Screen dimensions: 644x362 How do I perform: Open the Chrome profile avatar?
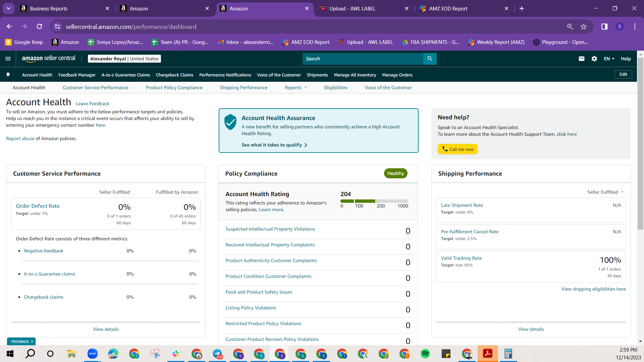pyautogui.click(x=620, y=26)
